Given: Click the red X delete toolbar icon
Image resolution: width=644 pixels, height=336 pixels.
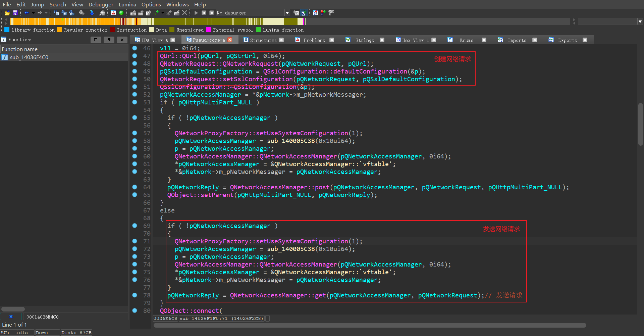Looking at the screenshot, I should pyautogui.click(x=184, y=13).
